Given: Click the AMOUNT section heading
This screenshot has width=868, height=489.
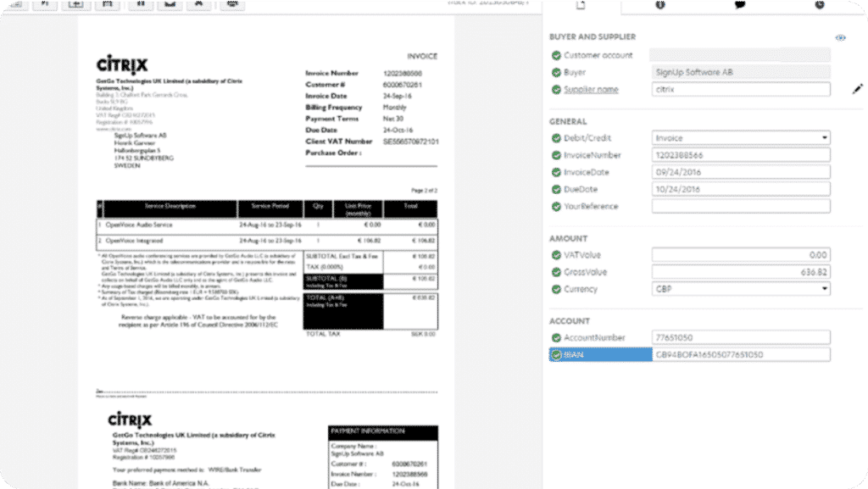Looking at the screenshot, I should pyautogui.click(x=569, y=239).
